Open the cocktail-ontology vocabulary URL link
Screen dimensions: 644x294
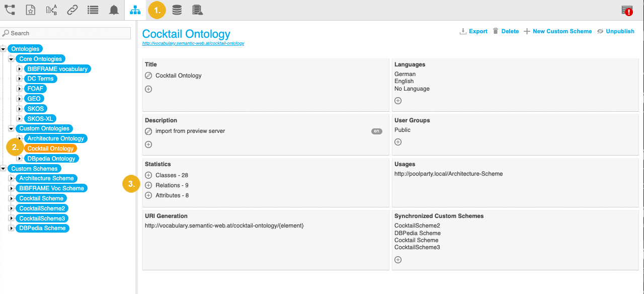tap(194, 43)
